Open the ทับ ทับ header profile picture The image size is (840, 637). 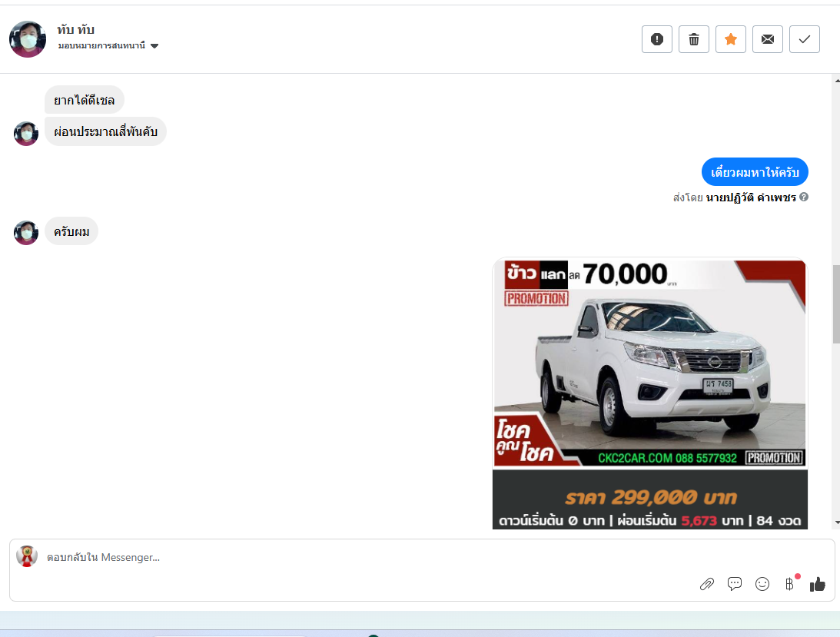(28, 39)
